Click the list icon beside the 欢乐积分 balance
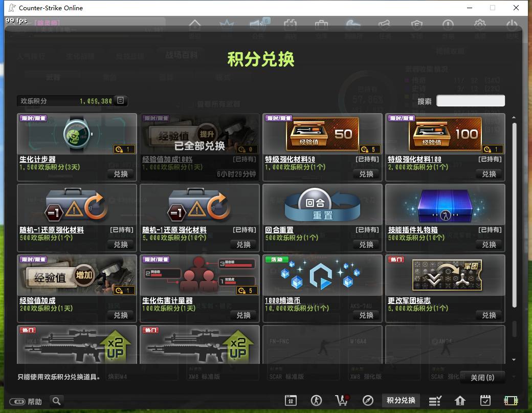Image resolution: width=532 pixels, height=413 pixels. pyautogui.click(x=120, y=100)
